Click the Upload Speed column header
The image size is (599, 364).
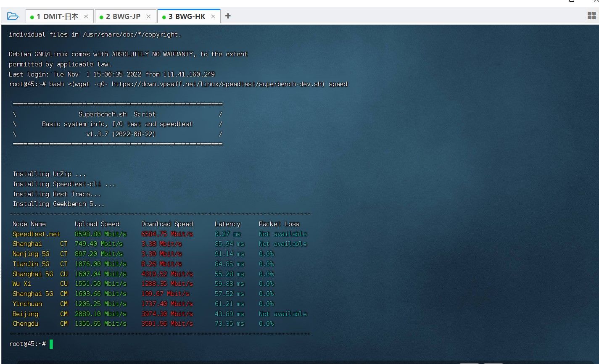coord(97,224)
